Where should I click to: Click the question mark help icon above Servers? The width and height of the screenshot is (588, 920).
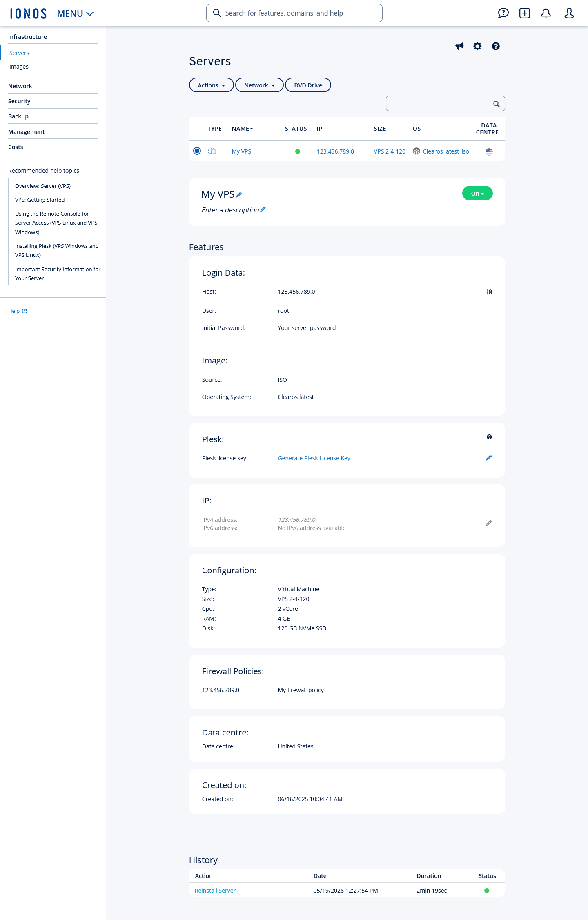[x=496, y=46]
